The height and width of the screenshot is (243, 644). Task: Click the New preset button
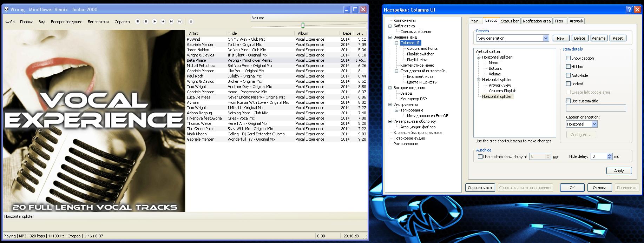pos(561,38)
